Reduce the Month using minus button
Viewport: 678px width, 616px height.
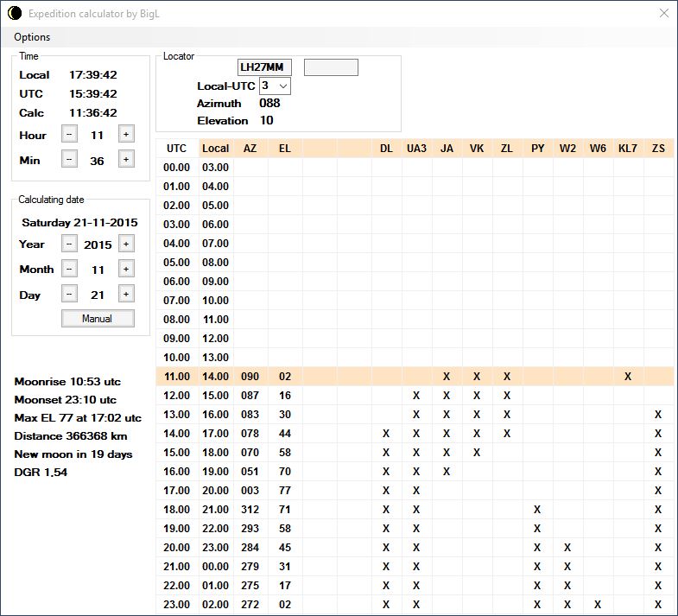click(69, 270)
